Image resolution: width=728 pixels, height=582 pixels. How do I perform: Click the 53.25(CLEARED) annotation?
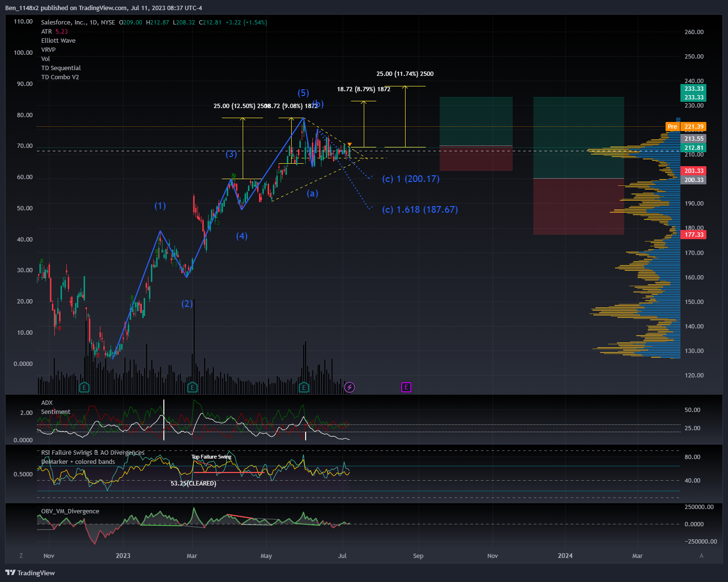point(193,483)
